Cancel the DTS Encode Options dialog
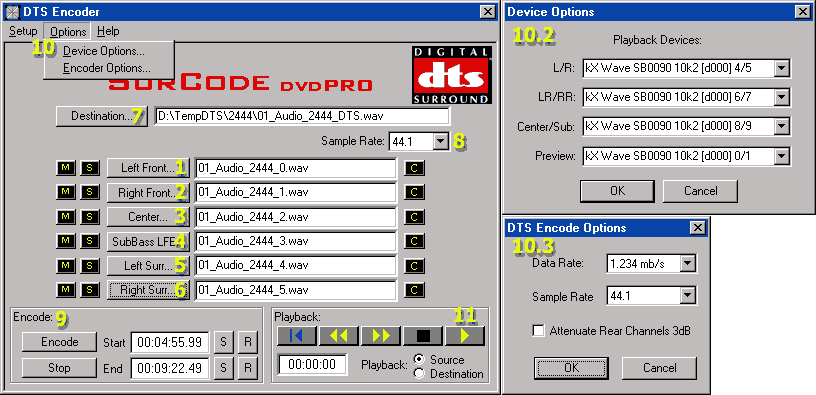The height and width of the screenshot is (395, 816). click(x=659, y=368)
